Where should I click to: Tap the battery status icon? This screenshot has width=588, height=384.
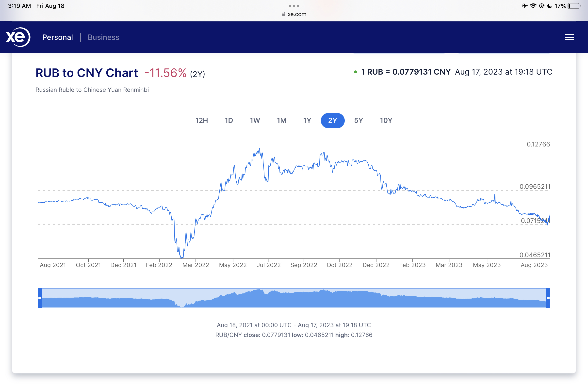(x=574, y=6)
